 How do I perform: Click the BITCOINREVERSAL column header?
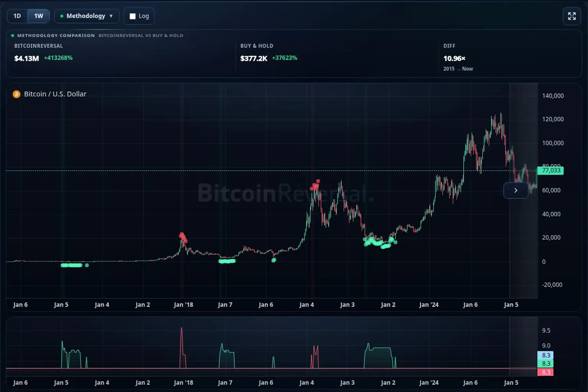[39, 46]
